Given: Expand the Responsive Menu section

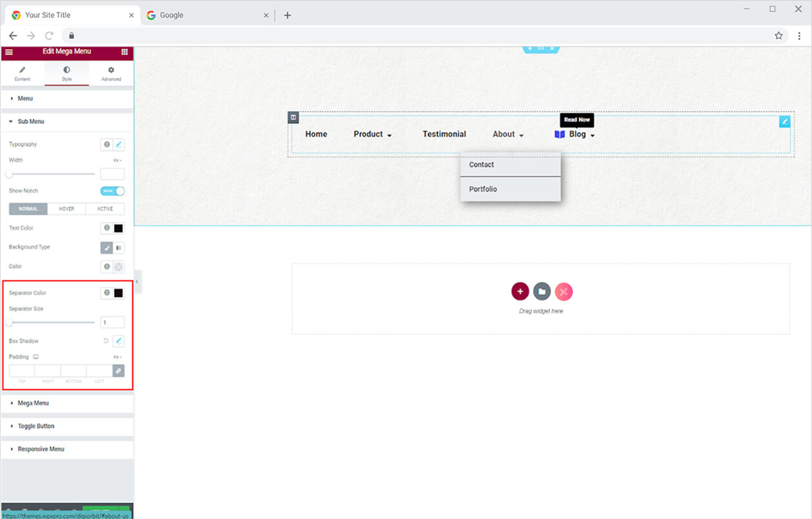Looking at the screenshot, I should (x=41, y=449).
